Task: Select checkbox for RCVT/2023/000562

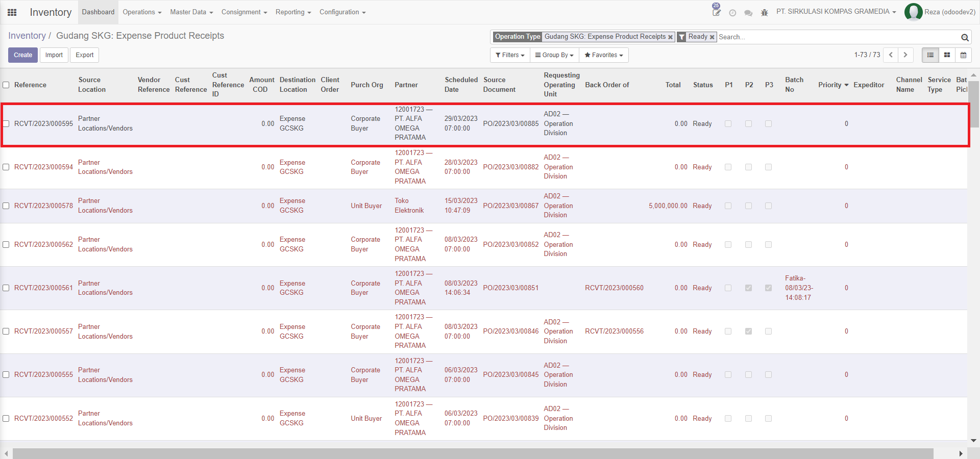Action: [x=6, y=245]
